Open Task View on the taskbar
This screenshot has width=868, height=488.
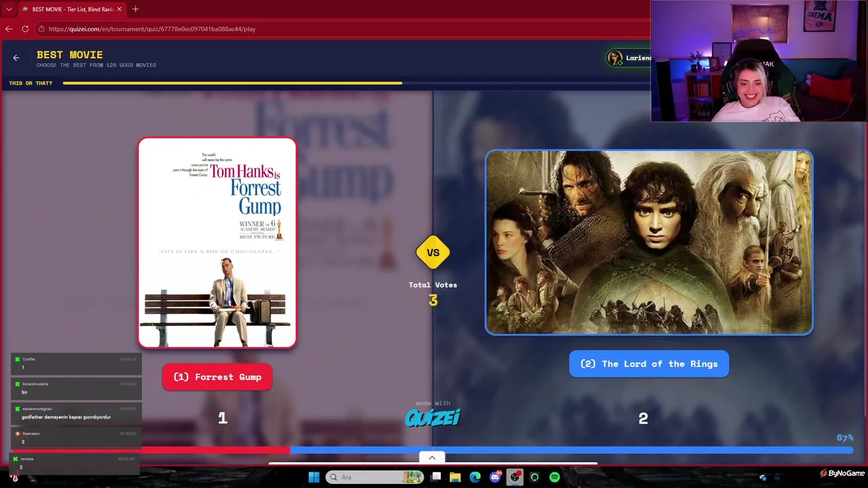[436, 477]
